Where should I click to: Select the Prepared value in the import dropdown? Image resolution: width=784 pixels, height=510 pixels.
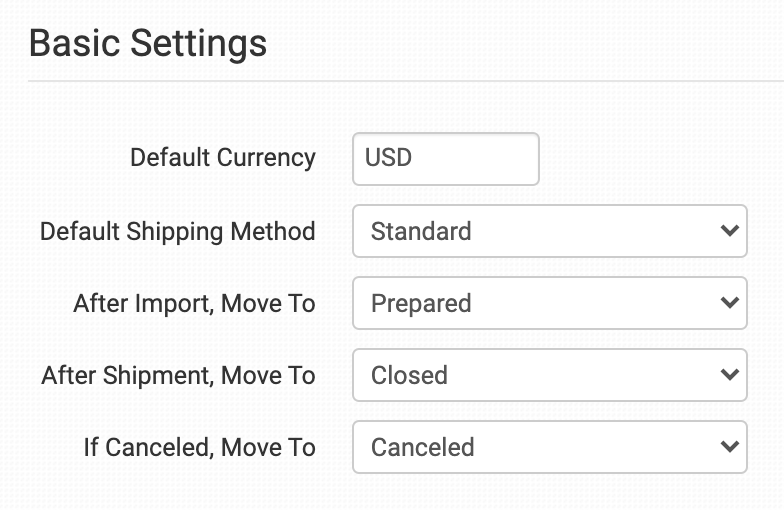pos(421,303)
